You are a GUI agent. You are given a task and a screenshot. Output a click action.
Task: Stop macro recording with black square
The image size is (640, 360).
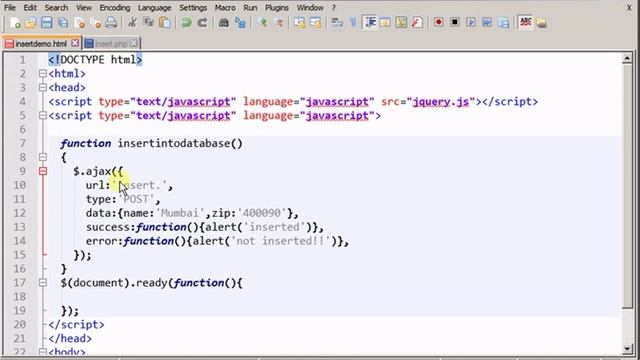(x=455, y=22)
